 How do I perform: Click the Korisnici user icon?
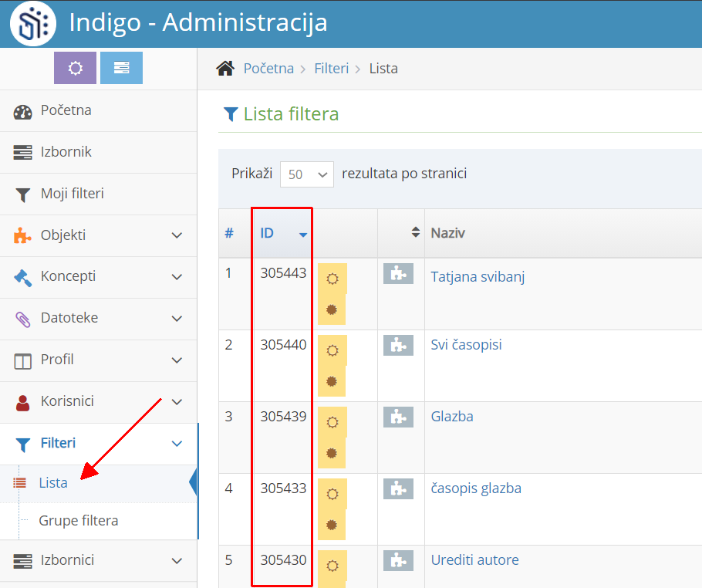point(21,401)
